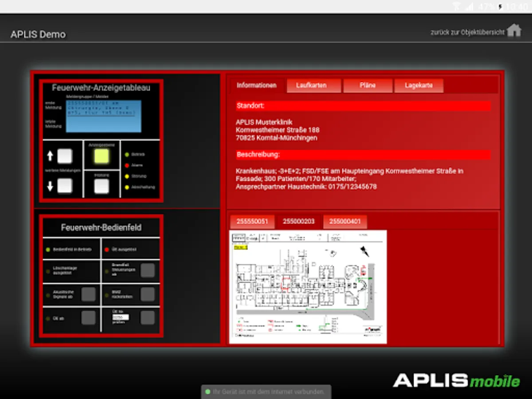Screen dimensions: 532x399
Task: Click the 'BMZ rückstellen' LED
Action: (106, 295)
